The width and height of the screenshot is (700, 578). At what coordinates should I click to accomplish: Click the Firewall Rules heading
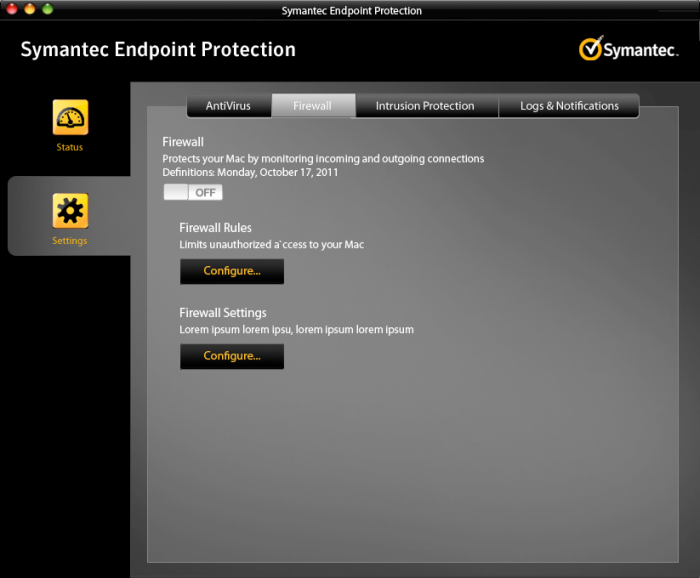[x=216, y=228]
